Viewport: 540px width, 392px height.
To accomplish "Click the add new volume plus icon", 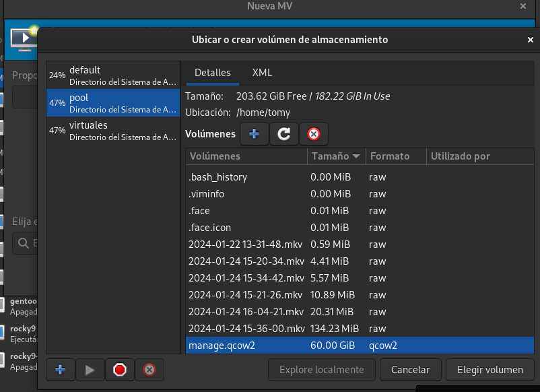I will tap(254, 134).
